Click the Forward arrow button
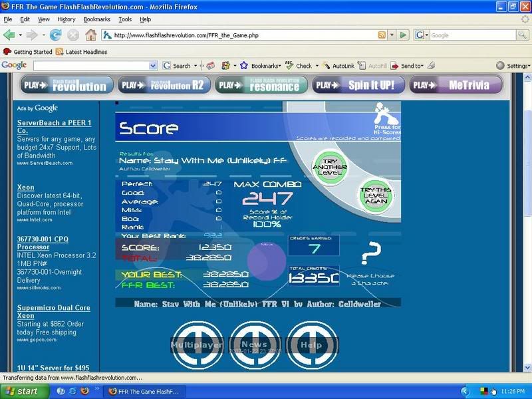 [32, 35]
